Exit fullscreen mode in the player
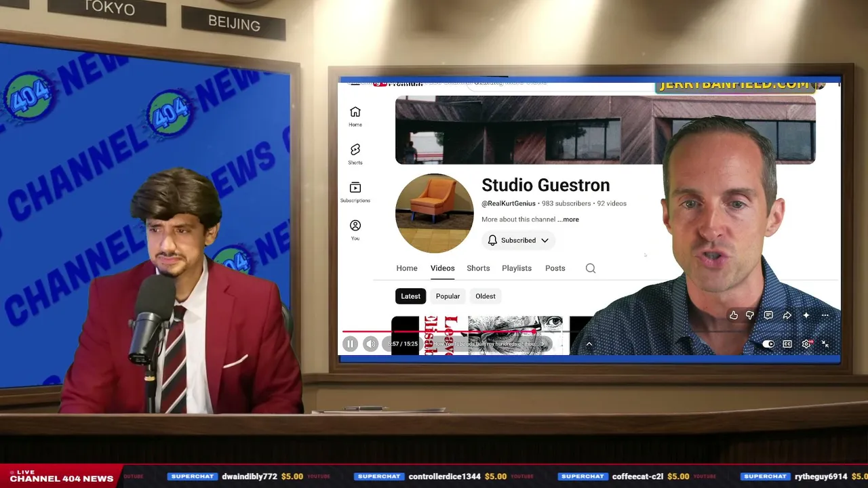 pyautogui.click(x=825, y=344)
